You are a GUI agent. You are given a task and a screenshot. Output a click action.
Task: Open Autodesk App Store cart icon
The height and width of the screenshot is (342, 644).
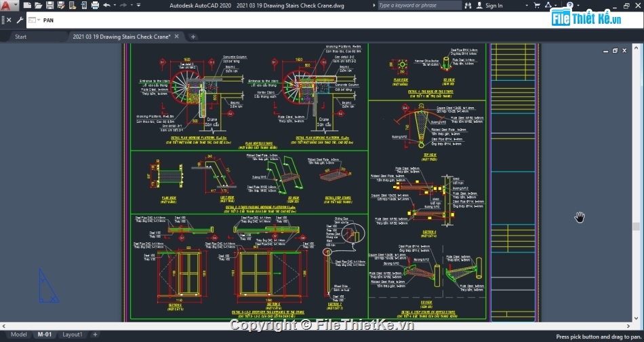click(536, 5)
